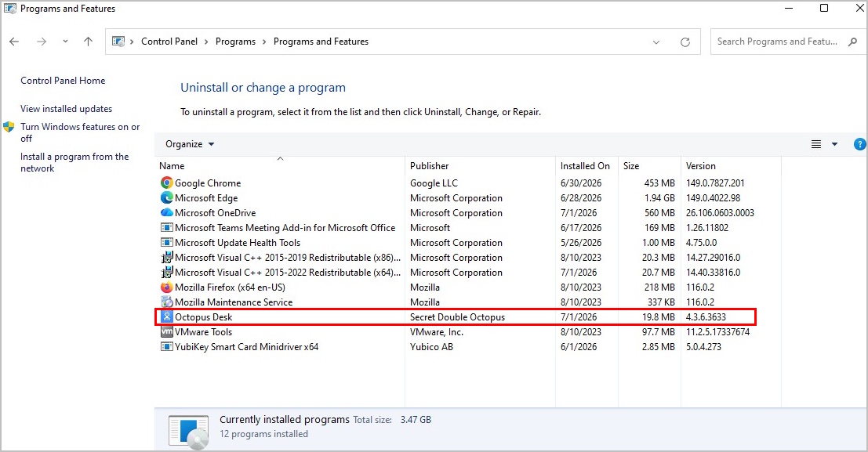Screen dimensions: 868x452
Task: Click the Mozilla Firefox icon
Action: [x=167, y=287]
